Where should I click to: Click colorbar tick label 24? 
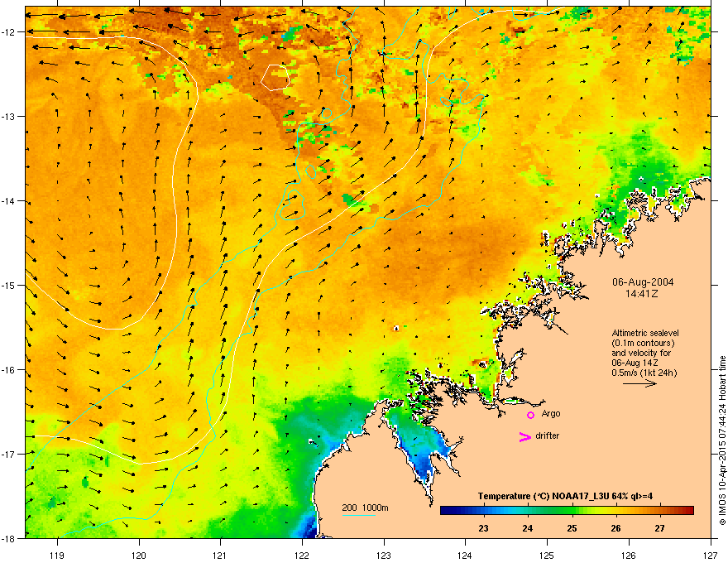coord(528,528)
